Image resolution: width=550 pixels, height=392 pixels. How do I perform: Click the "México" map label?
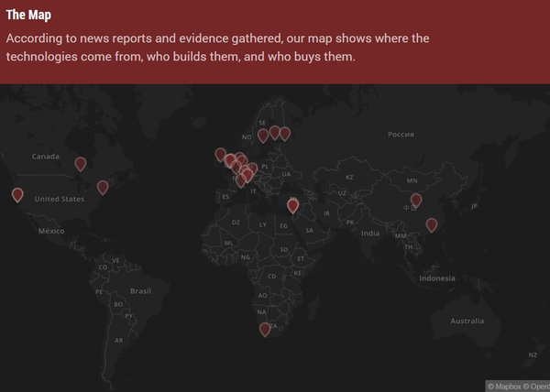51,231
